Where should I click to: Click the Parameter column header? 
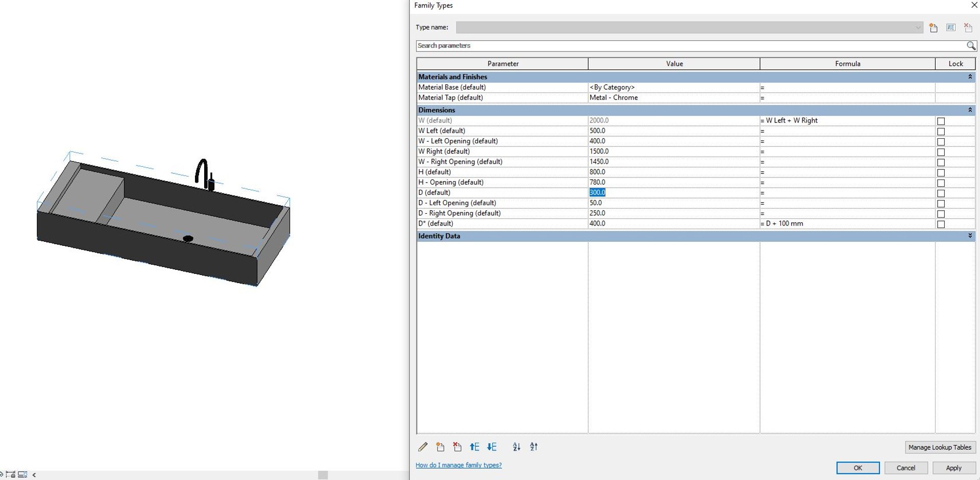(503, 64)
